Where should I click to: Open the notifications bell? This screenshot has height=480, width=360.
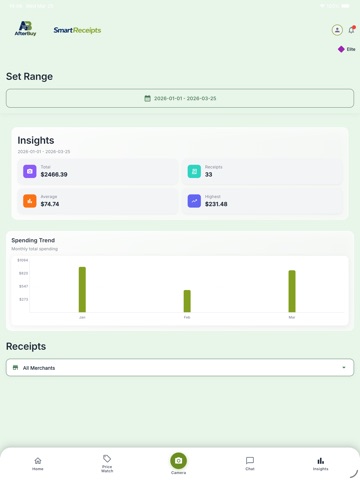point(352,30)
